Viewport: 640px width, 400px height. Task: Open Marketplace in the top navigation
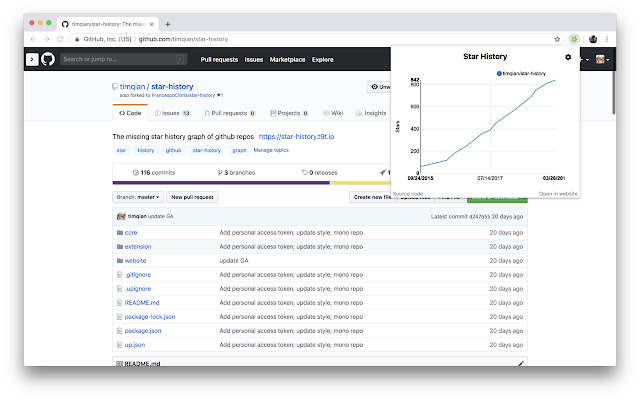(287, 60)
